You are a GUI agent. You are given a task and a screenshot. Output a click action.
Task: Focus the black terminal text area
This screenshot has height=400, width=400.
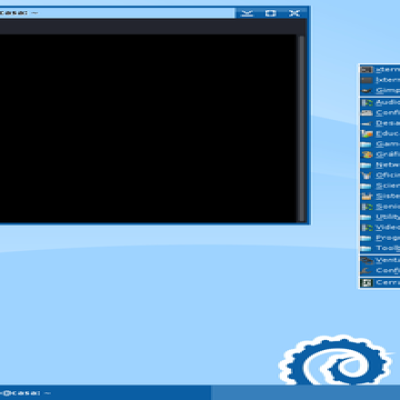[x=148, y=128]
